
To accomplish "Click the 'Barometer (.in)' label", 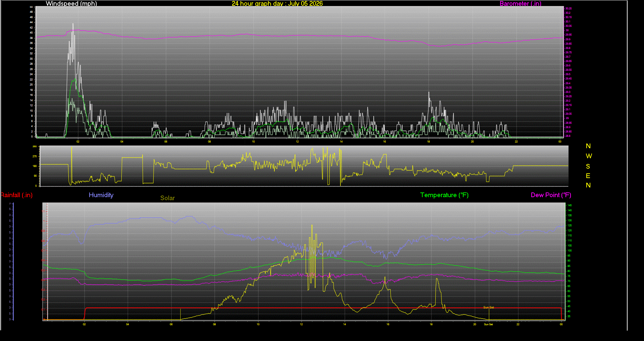I will (x=521, y=4).
